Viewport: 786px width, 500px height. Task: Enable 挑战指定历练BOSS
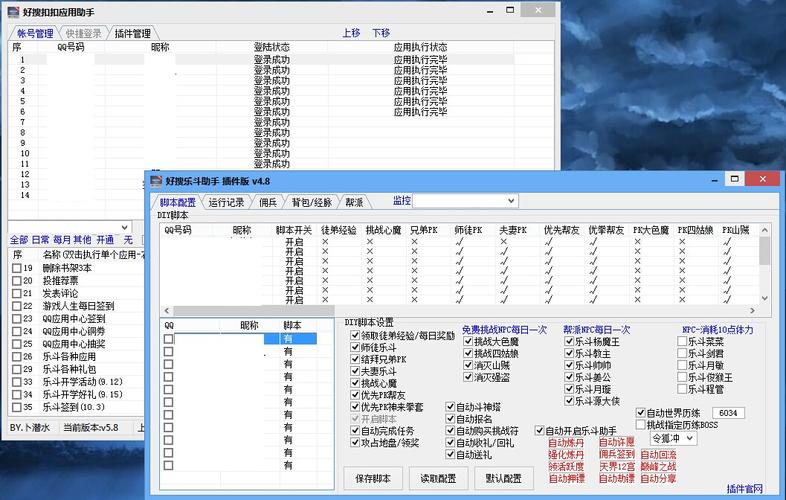(640, 424)
